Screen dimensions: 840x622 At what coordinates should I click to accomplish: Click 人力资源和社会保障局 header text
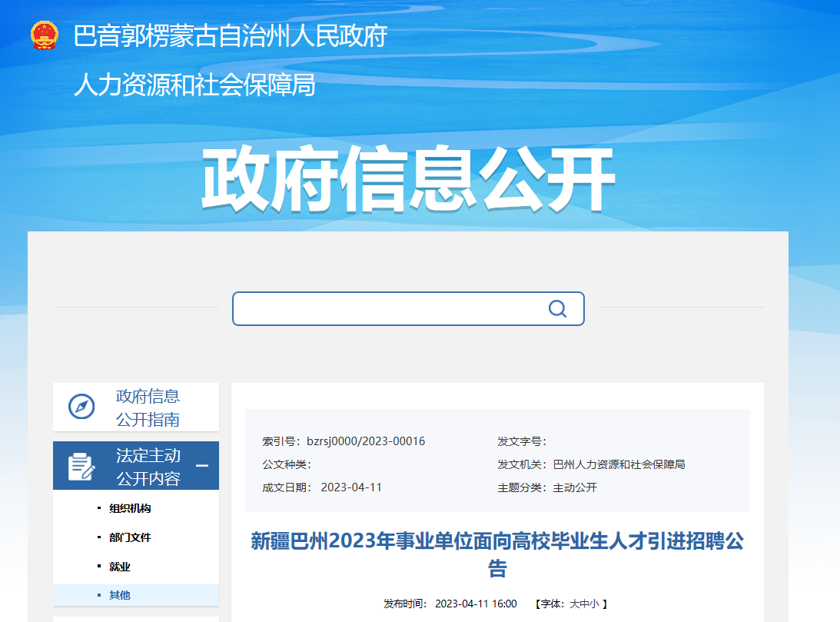pos(194,85)
